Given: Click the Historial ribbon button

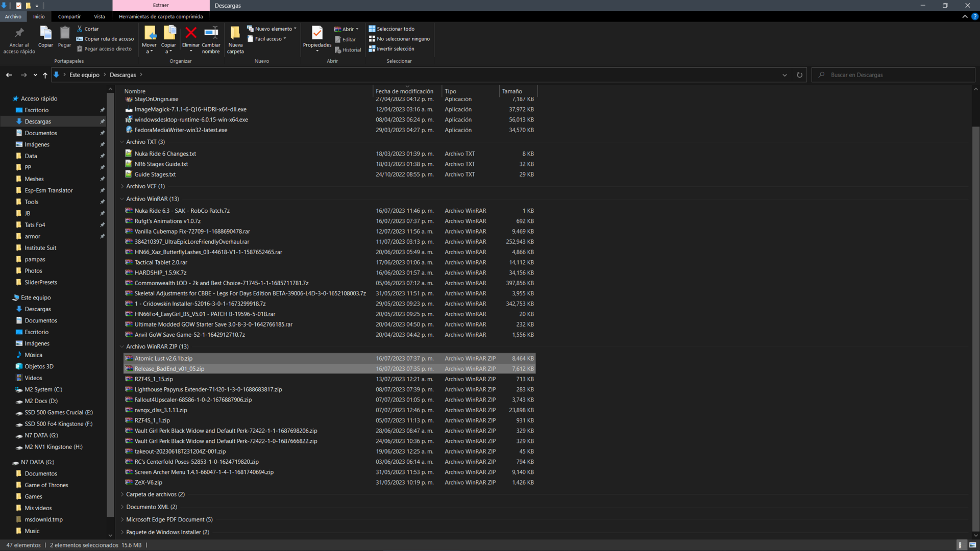Looking at the screenshot, I should click(x=348, y=50).
